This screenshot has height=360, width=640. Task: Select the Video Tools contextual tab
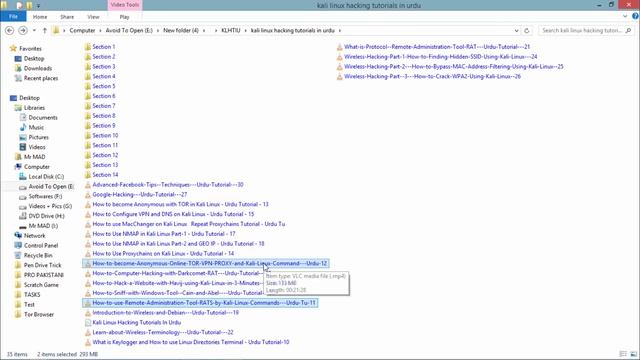[x=125, y=5]
